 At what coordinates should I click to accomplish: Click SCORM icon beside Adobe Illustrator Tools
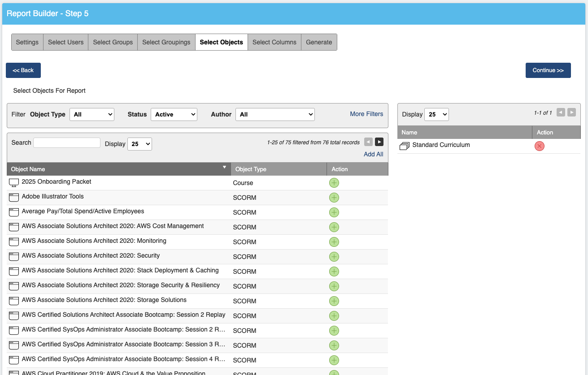point(14,198)
